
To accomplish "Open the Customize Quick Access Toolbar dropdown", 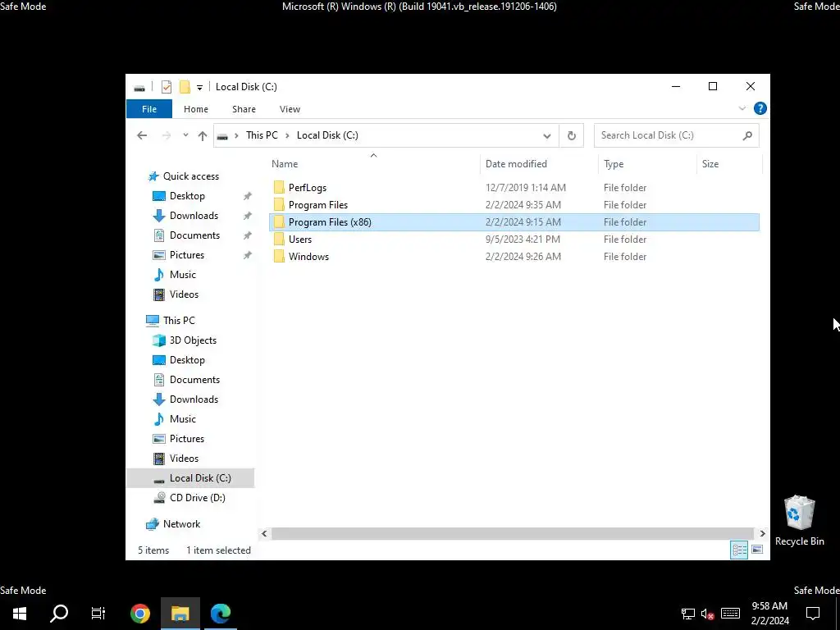I will coord(199,87).
